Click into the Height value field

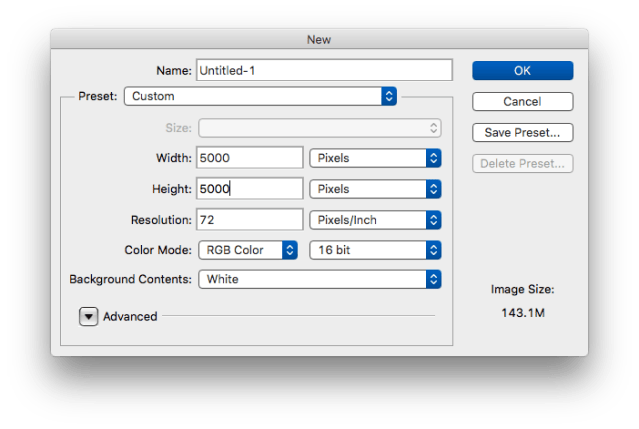coord(250,189)
